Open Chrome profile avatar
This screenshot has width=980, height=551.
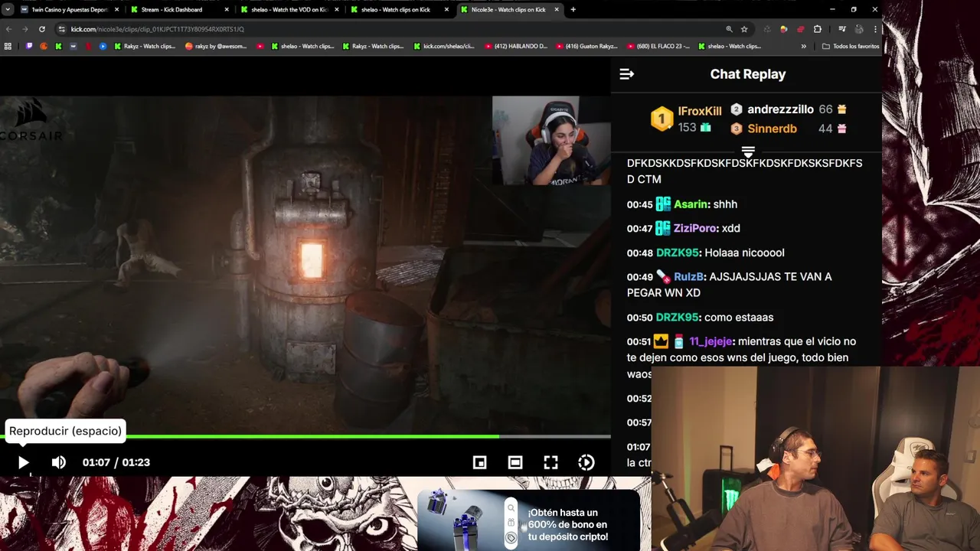(x=859, y=29)
